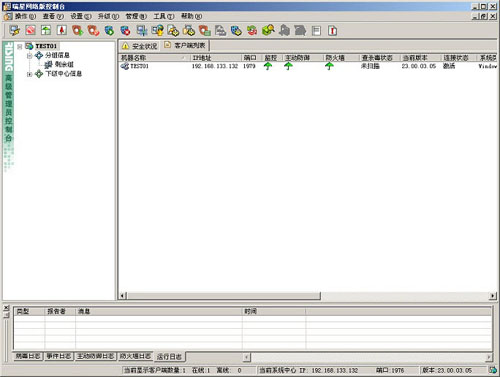Click grayed-out icon beside the magnifier box icon

284,31
